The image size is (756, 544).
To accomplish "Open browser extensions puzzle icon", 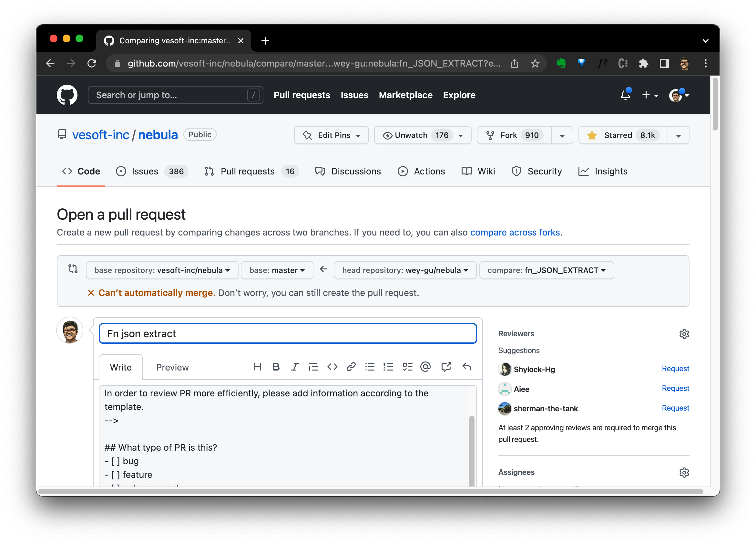I will [x=643, y=63].
